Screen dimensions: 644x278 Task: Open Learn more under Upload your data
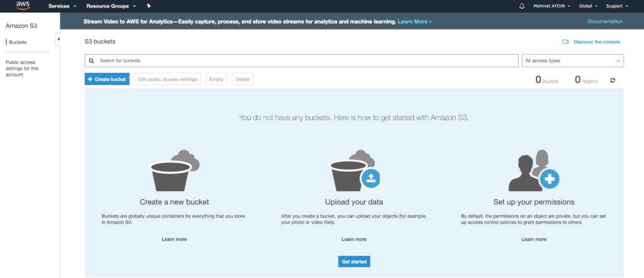(x=354, y=239)
